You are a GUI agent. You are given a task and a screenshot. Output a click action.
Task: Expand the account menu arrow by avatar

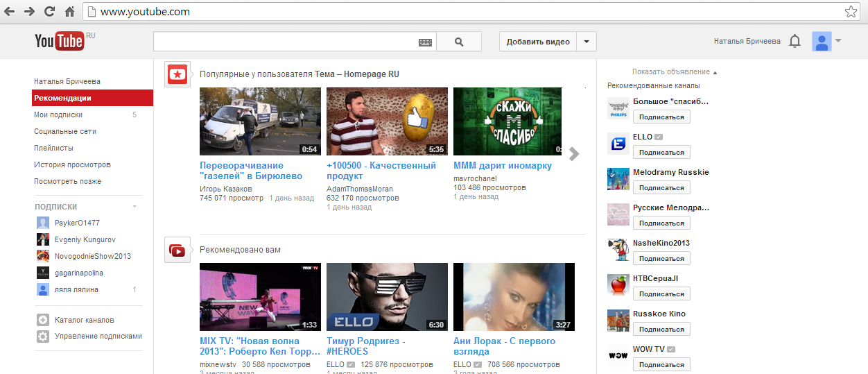(x=838, y=41)
